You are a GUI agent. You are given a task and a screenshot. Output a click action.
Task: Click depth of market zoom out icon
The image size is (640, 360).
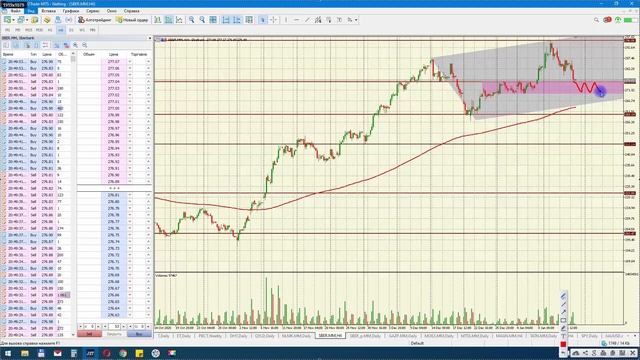coord(84,45)
